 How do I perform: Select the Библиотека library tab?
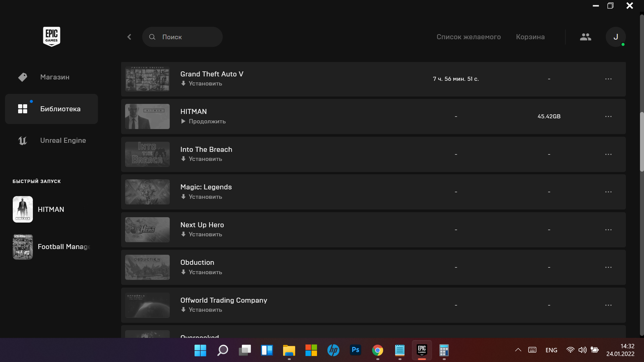(60, 109)
